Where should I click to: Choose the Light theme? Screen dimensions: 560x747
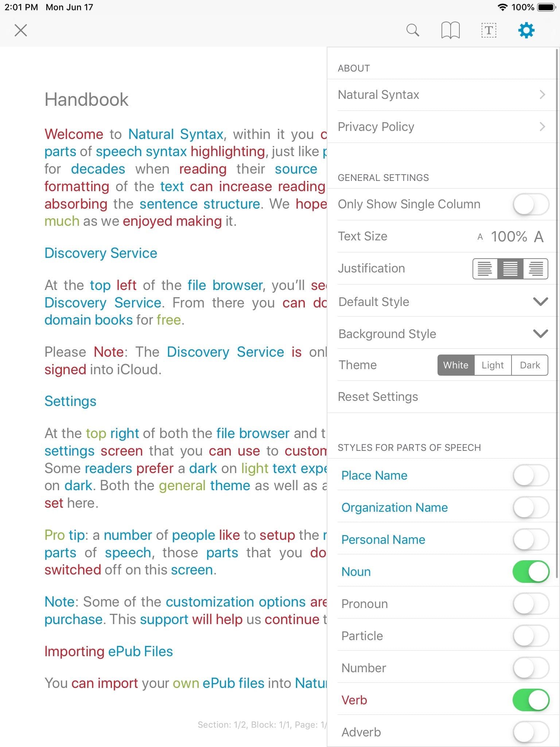click(x=493, y=365)
